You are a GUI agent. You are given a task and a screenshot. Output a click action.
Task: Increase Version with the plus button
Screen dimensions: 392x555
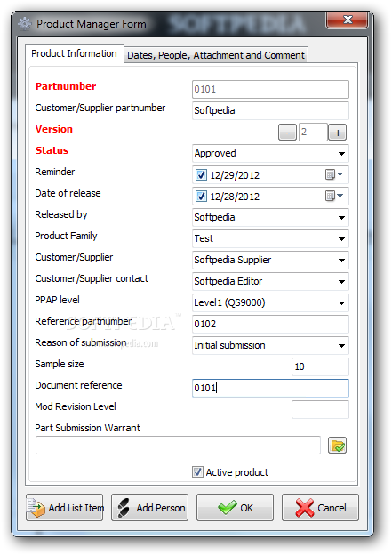[337, 133]
